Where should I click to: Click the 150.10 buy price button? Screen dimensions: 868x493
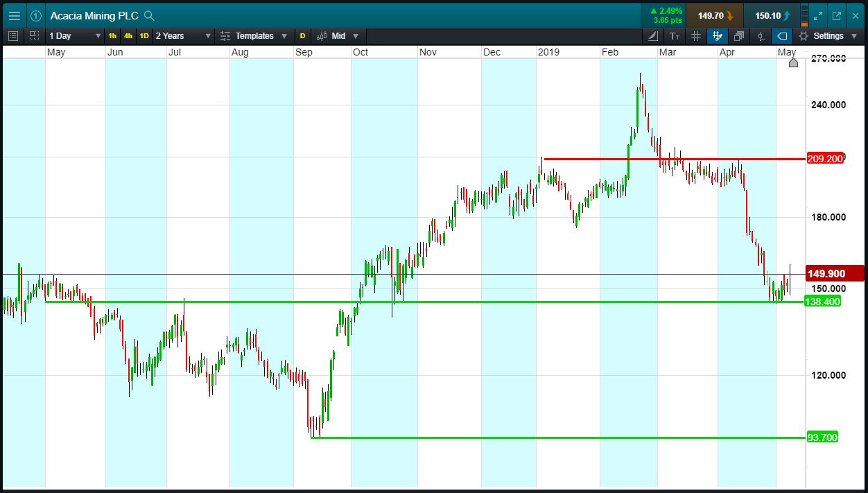pyautogui.click(x=771, y=15)
